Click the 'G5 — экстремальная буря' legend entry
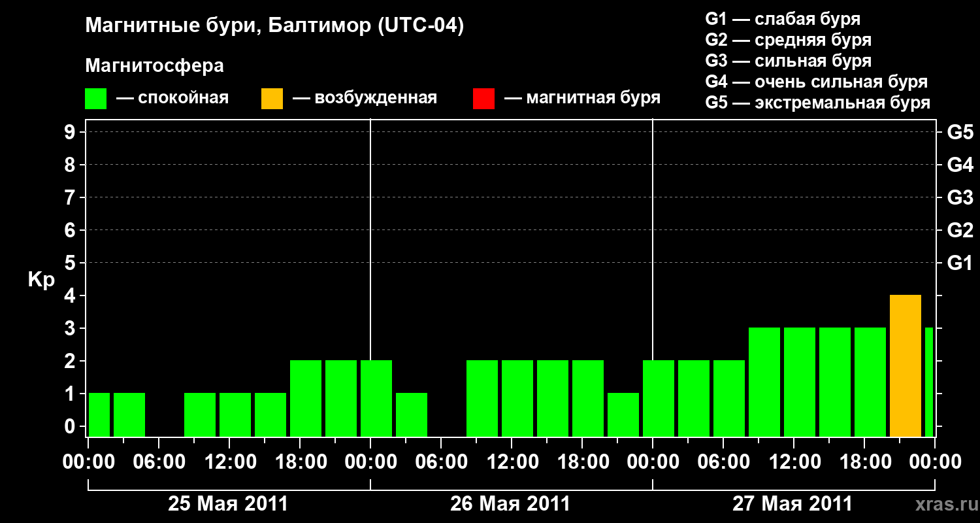 click(x=818, y=103)
